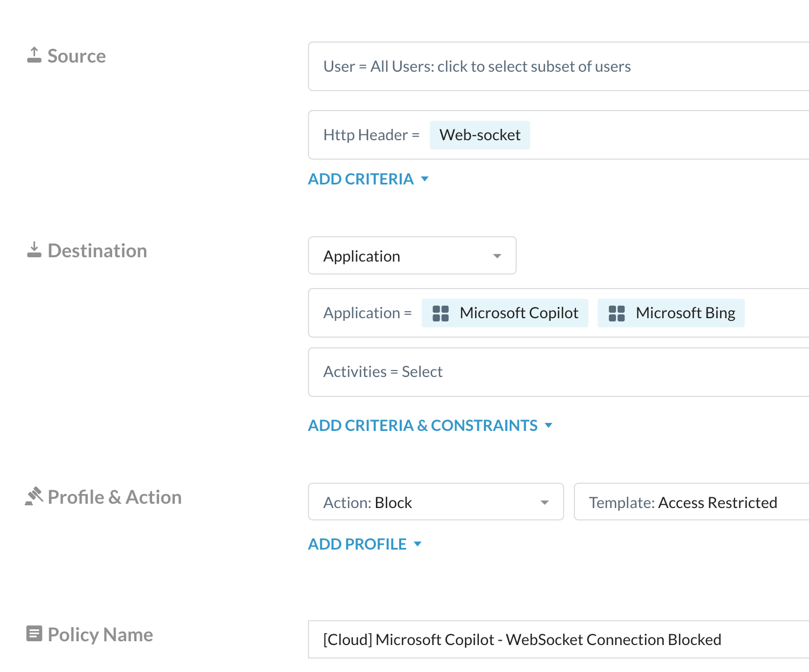Click ADD CRITERIA & CONSTRAINTS link
809x672 pixels.
(423, 426)
